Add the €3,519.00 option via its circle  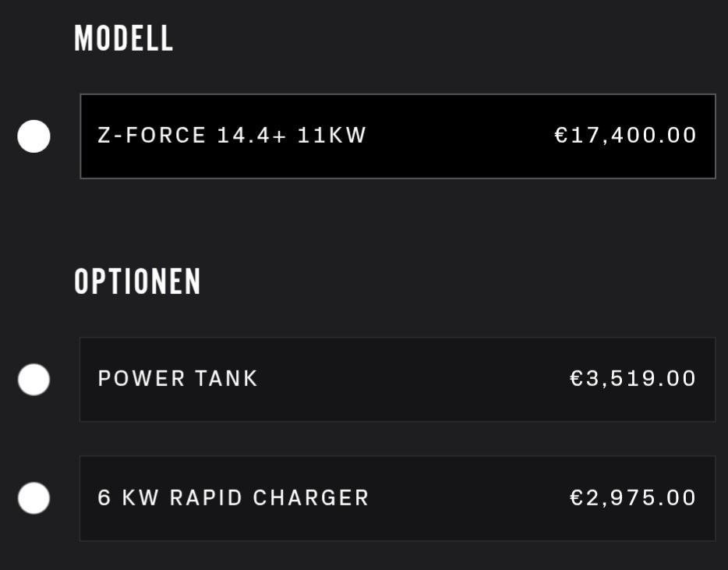(x=34, y=380)
